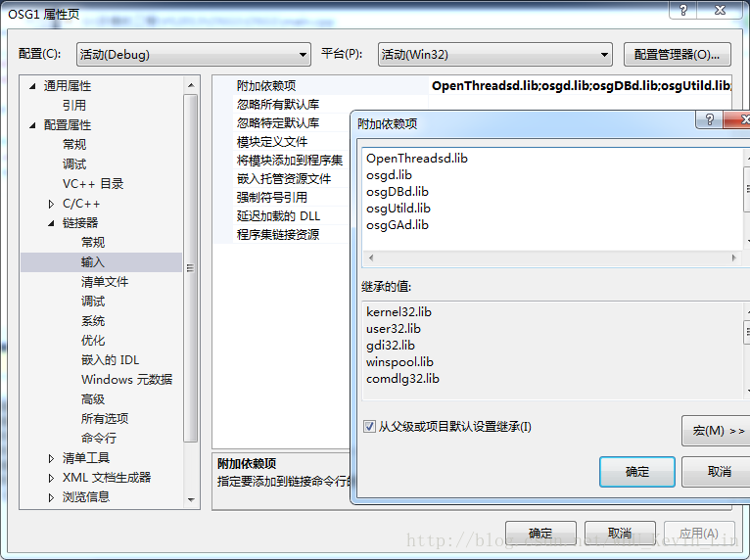
Task: Select 常规 under 配置属性
Action: (74, 145)
